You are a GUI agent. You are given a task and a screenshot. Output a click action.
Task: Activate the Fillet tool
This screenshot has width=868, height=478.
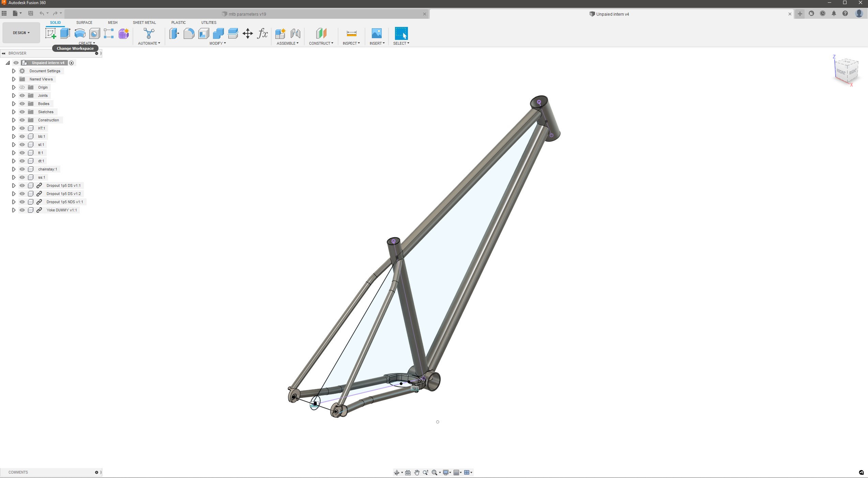pos(189,33)
